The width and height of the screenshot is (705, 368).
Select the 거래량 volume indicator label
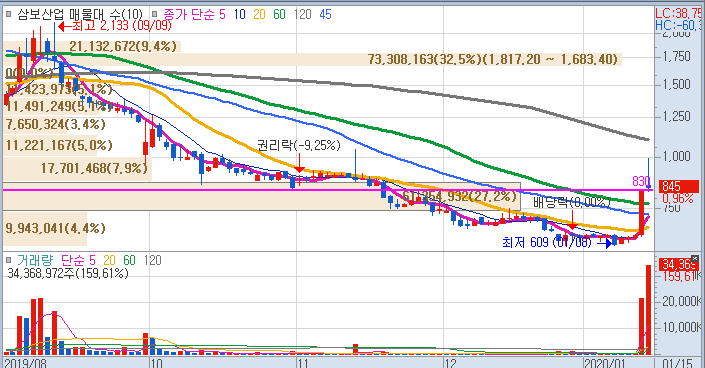pyautogui.click(x=35, y=260)
